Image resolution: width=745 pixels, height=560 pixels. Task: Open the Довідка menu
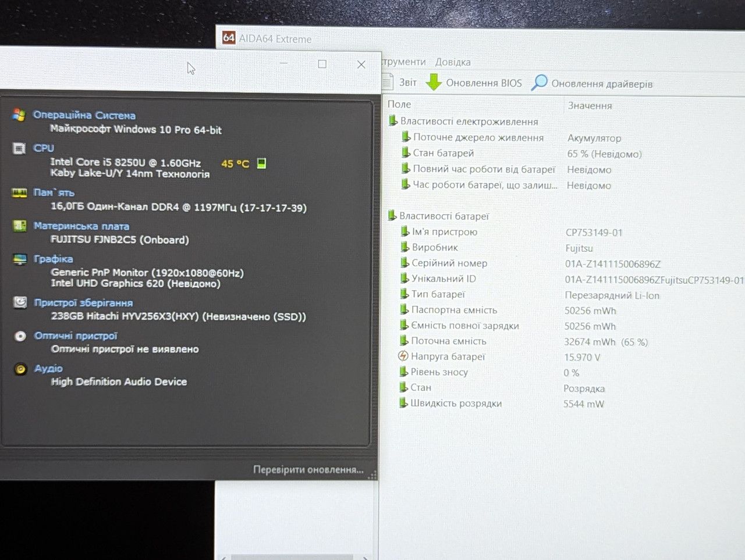point(453,62)
